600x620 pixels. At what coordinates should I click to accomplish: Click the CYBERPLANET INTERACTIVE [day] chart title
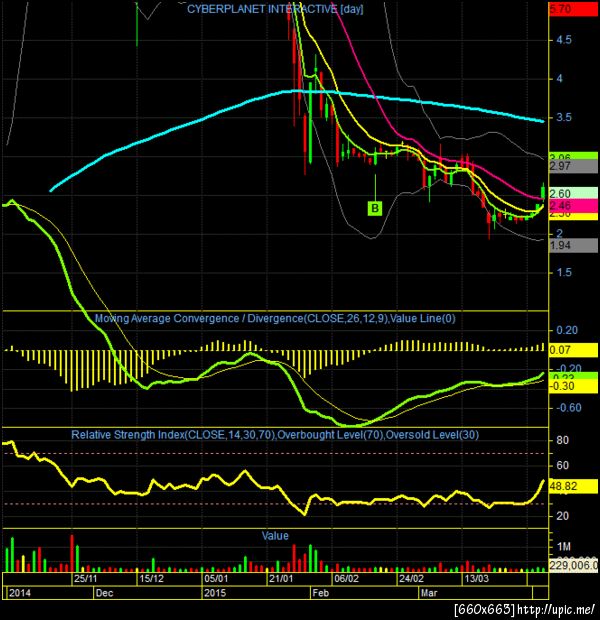275,9
